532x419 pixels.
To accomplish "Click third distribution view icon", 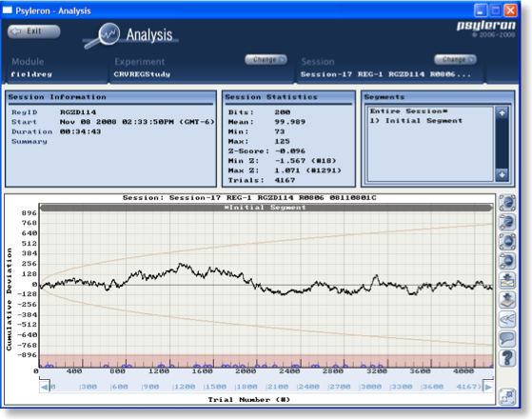I will point(507,242).
